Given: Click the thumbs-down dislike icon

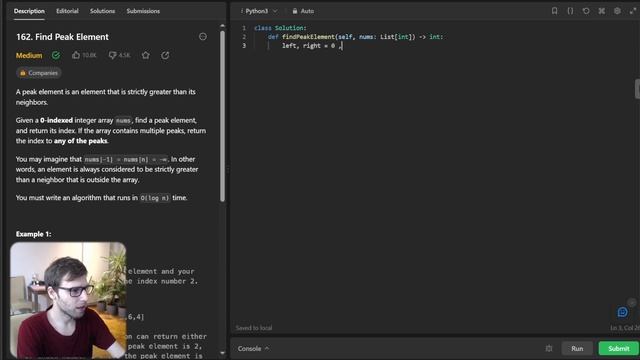Looking at the screenshot, I should [112, 55].
